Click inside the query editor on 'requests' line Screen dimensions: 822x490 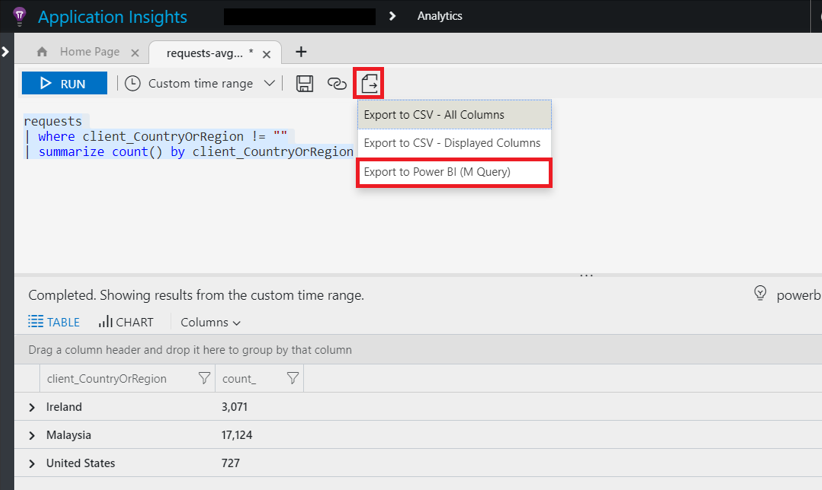coord(52,121)
